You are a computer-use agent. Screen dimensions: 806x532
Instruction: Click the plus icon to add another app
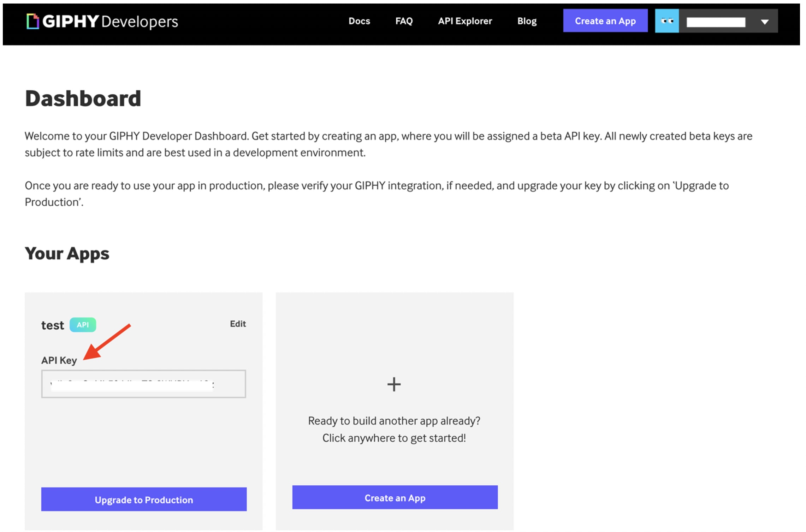click(394, 384)
